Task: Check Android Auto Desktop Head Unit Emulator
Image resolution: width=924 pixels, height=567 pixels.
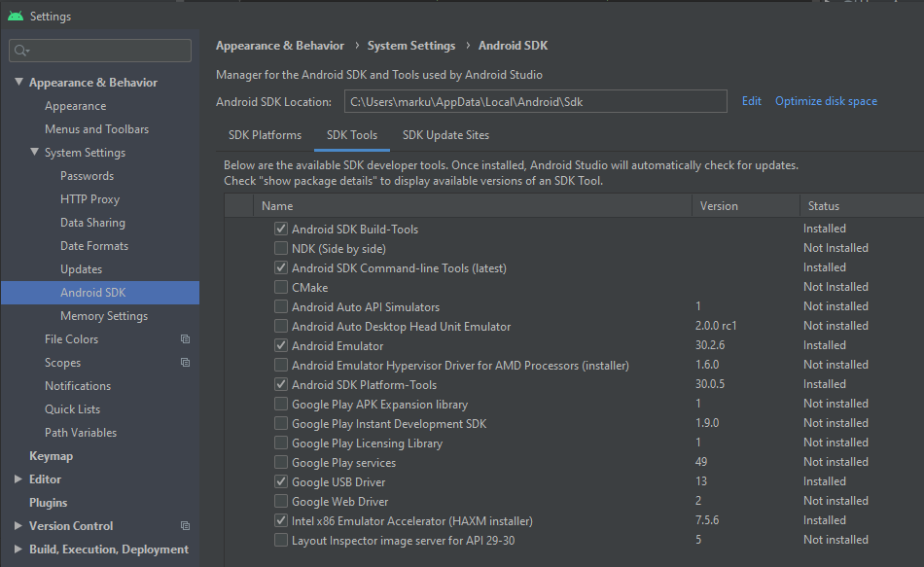Action: point(281,326)
